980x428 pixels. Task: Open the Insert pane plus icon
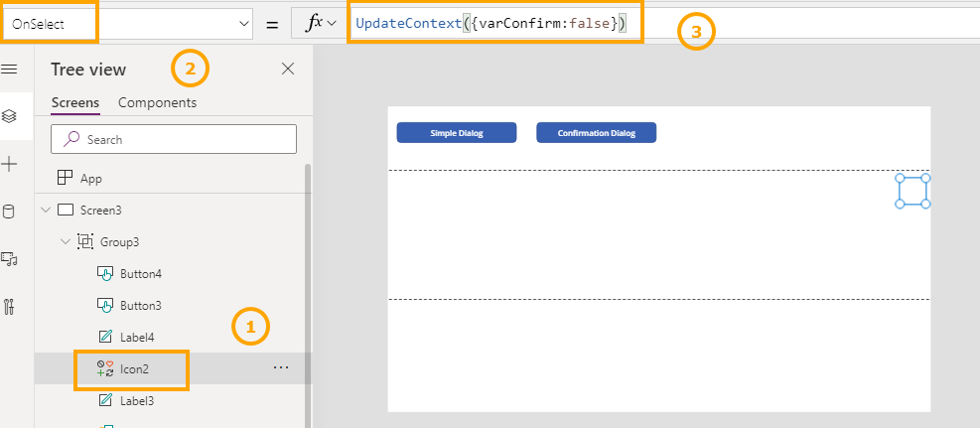[x=10, y=164]
